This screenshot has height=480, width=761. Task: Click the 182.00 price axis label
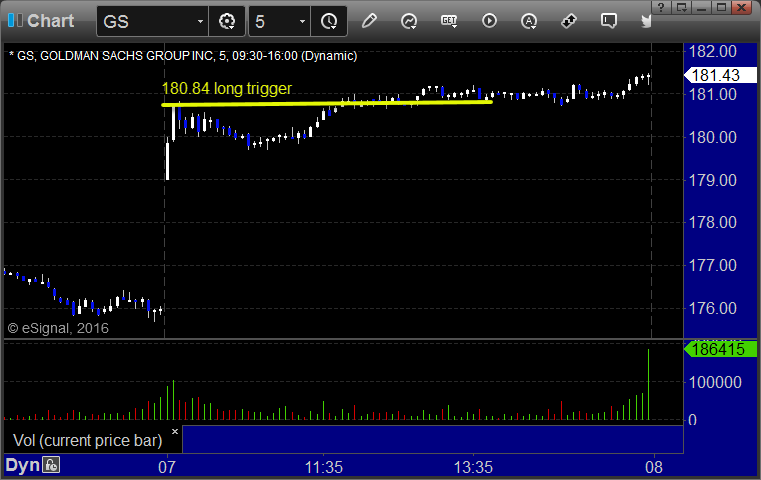click(x=713, y=51)
